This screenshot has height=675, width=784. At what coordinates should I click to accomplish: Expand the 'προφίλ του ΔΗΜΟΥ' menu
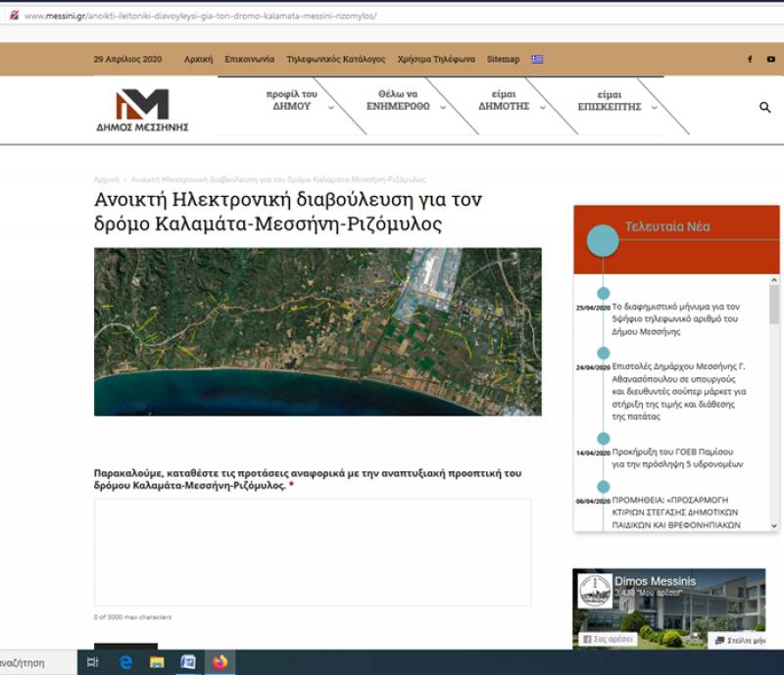point(292,100)
